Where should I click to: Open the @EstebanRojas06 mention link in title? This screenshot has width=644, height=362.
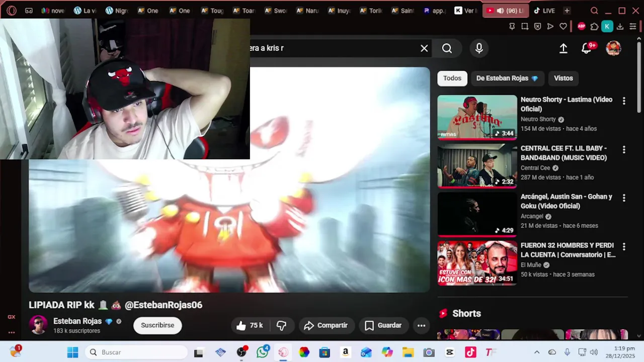coord(164,305)
